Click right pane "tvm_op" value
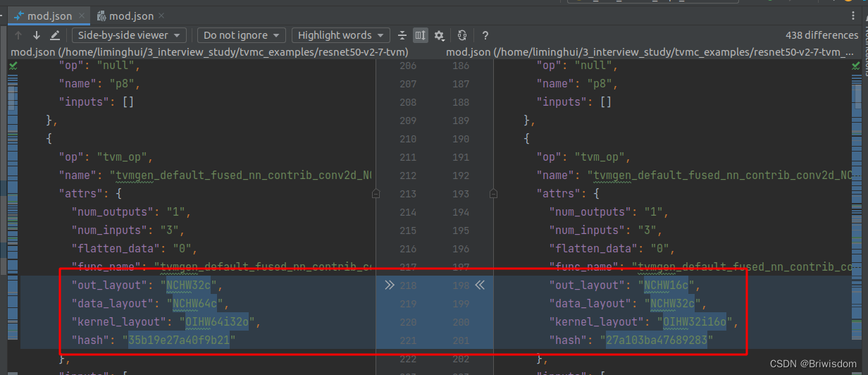 600,156
